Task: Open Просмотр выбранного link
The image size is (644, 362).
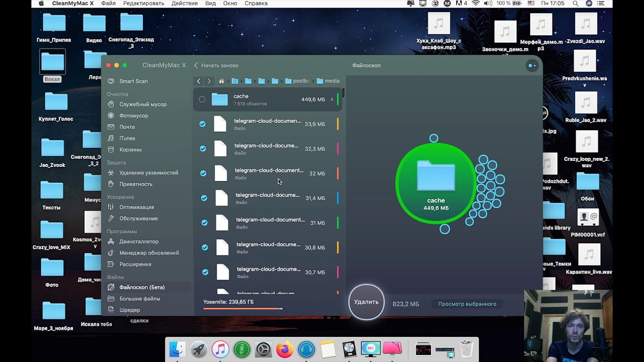Action: click(467, 304)
